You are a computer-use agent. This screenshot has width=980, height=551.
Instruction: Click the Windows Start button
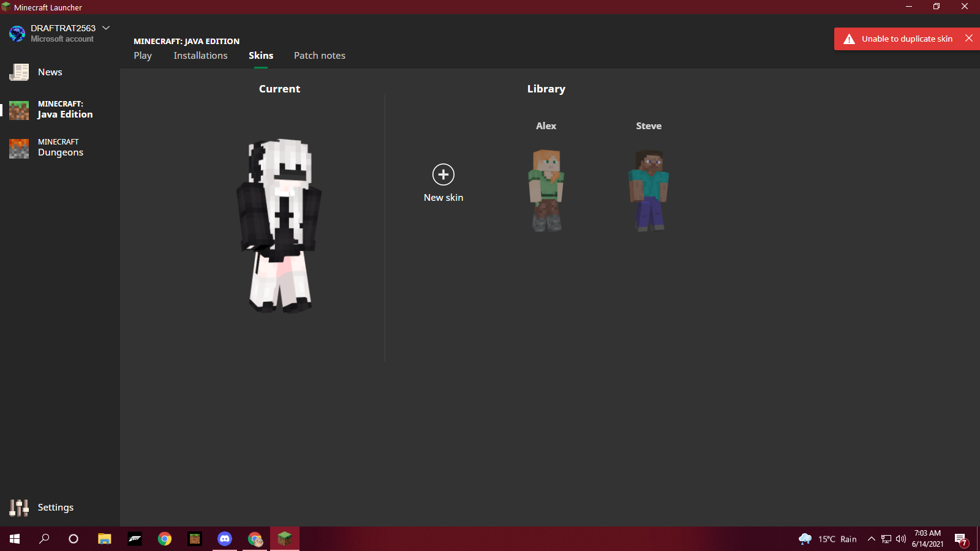coord(15,539)
